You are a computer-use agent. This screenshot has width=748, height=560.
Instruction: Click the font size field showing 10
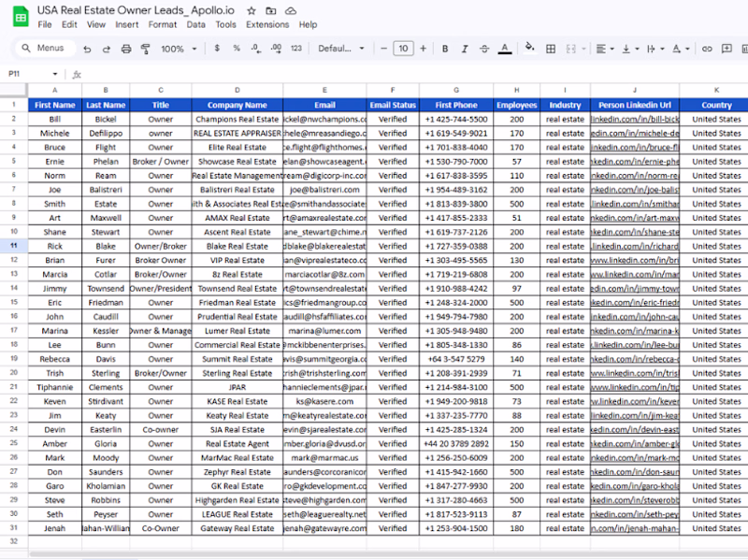click(x=403, y=49)
